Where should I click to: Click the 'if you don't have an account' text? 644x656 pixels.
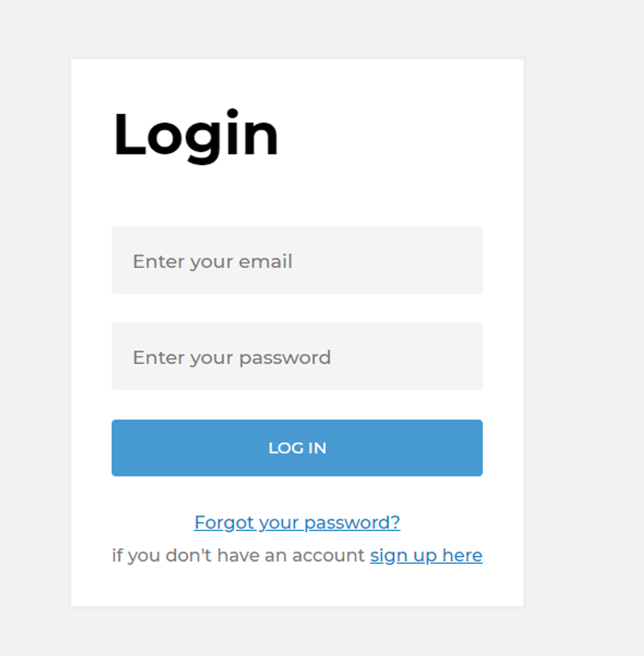[x=238, y=555]
